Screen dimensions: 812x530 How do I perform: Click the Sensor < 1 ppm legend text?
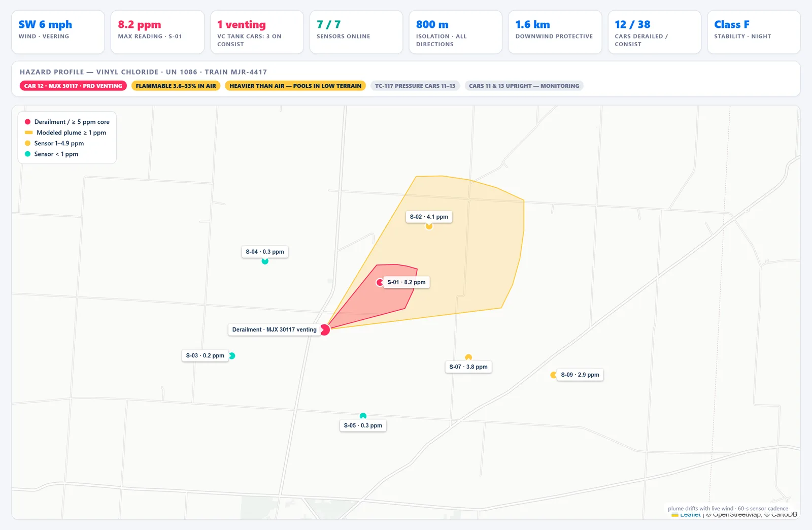56,154
